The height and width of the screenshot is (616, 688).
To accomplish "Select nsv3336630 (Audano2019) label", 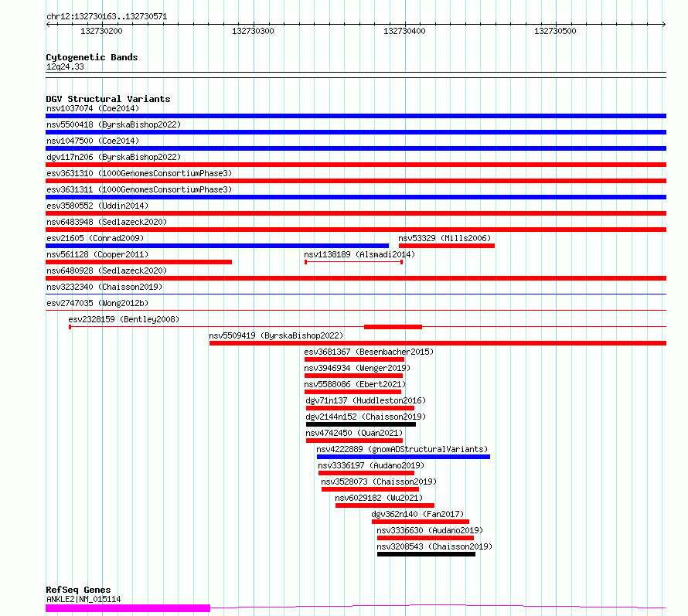I will [430, 530].
